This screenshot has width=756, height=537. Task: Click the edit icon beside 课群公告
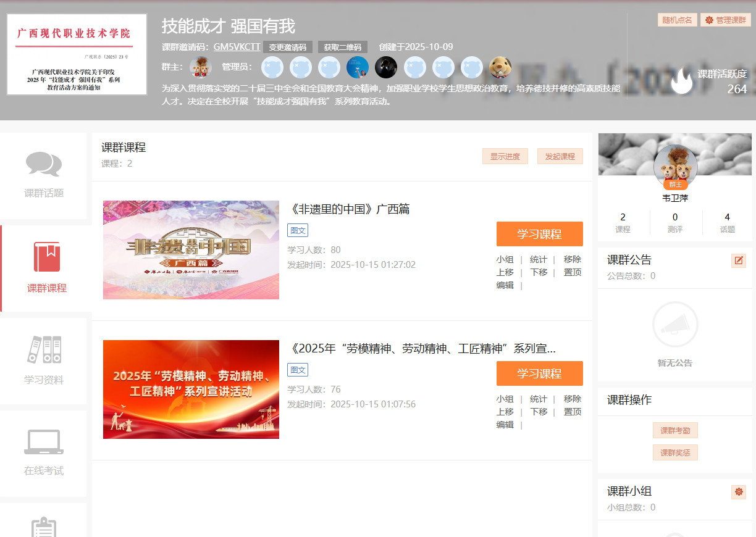(x=738, y=260)
